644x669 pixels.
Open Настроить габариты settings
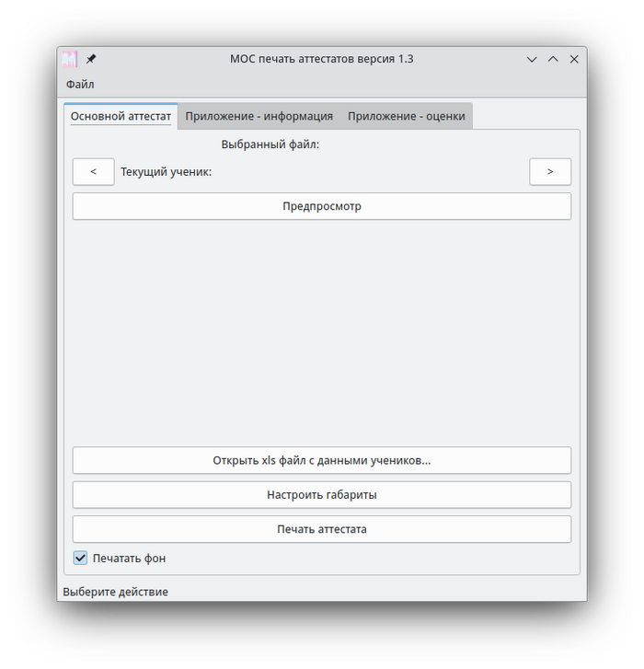pyautogui.click(x=322, y=495)
